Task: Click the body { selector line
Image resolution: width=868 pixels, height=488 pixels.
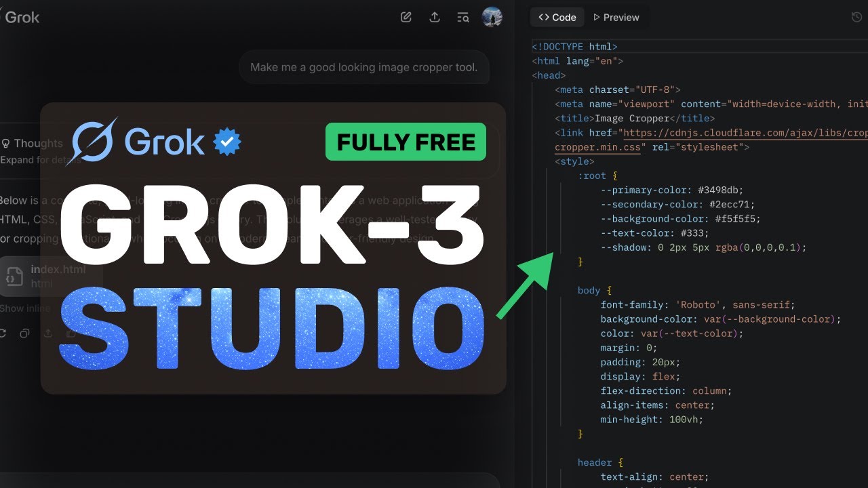Action: tap(595, 290)
